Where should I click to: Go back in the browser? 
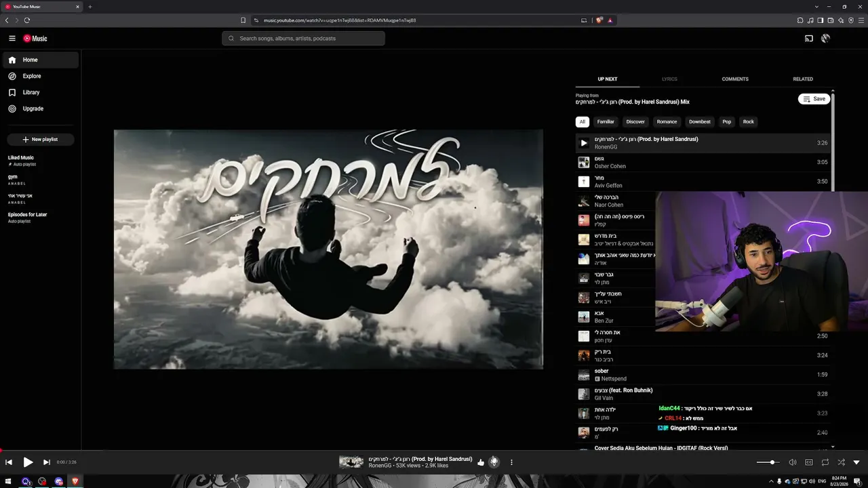pos(7,20)
